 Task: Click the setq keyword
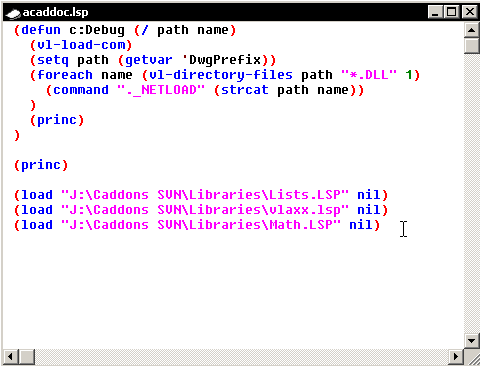tap(53, 60)
